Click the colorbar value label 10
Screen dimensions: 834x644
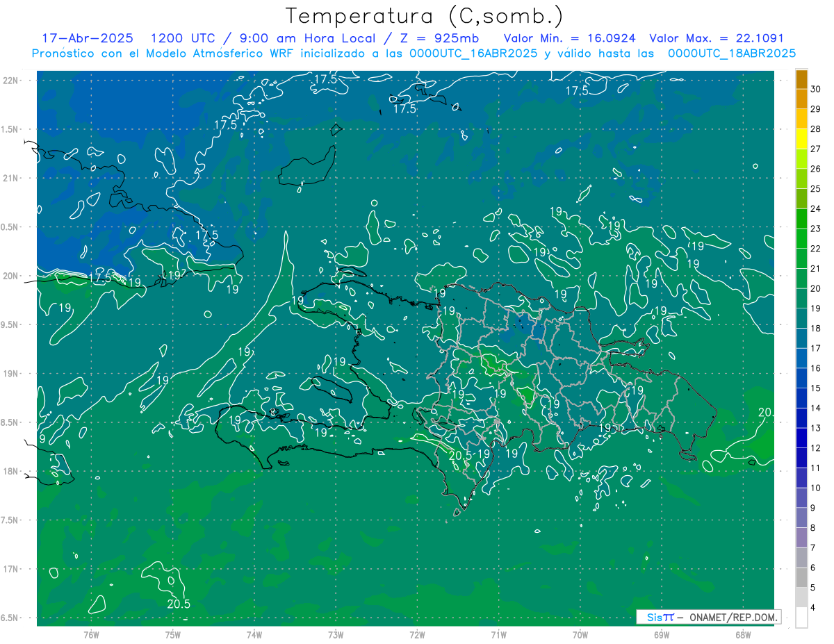[816, 488]
